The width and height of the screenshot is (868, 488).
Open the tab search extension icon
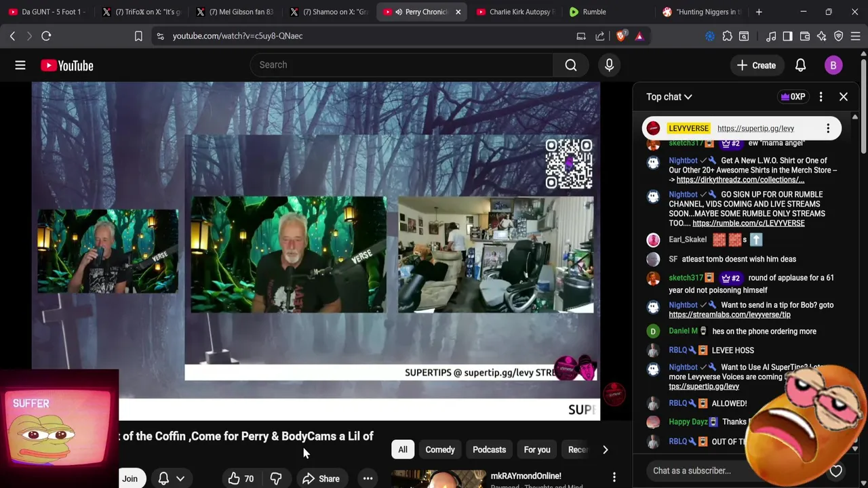click(x=744, y=36)
